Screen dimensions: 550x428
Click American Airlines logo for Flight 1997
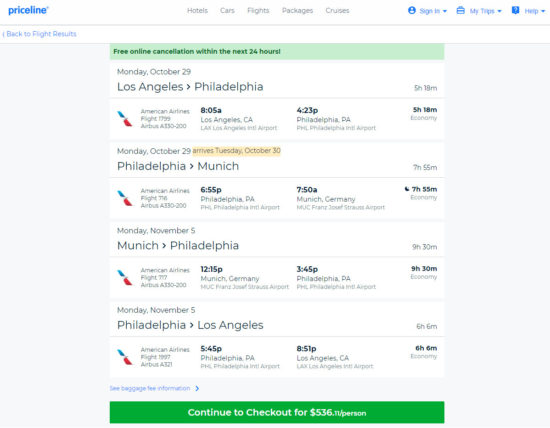pos(125,357)
